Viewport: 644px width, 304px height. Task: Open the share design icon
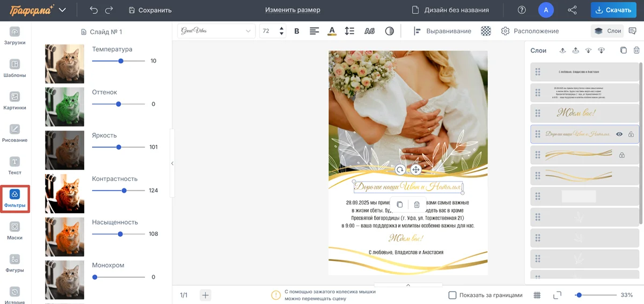click(x=572, y=10)
